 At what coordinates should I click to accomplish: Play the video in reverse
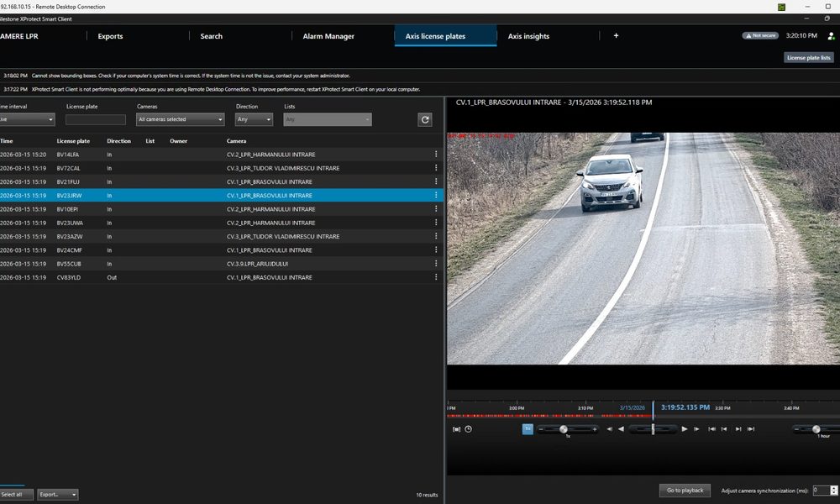click(x=621, y=429)
